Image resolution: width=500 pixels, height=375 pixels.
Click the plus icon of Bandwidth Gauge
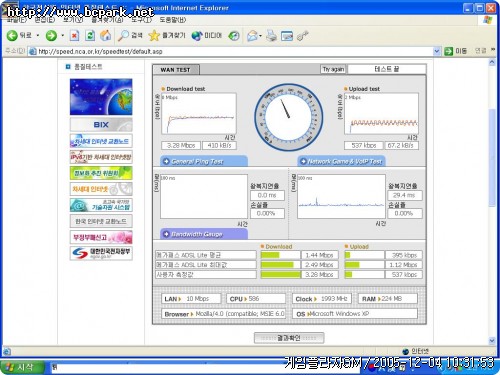pyautogui.click(x=166, y=234)
